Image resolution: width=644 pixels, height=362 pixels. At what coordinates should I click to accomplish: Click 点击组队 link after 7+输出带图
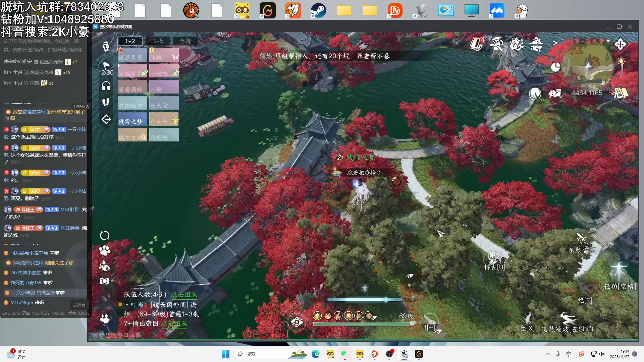pos(174,323)
